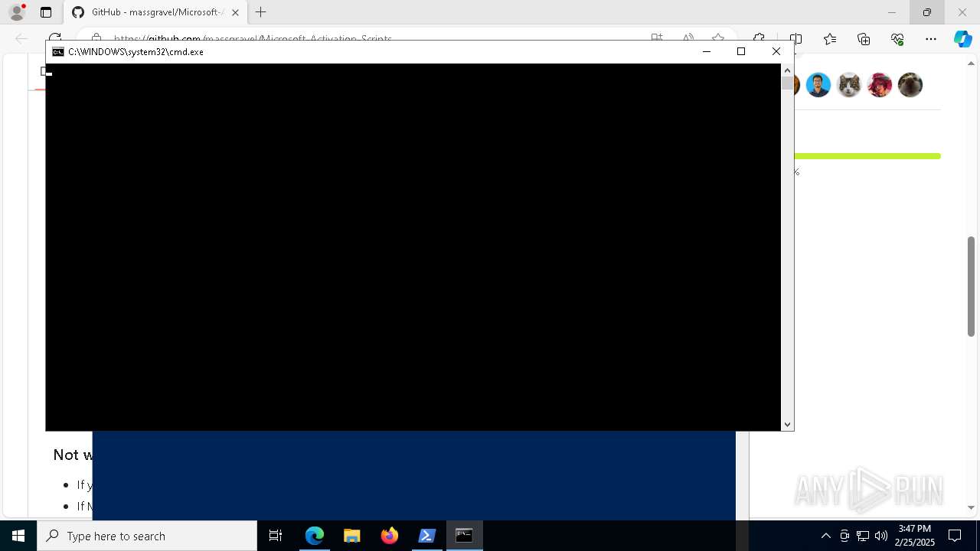This screenshot has width=980, height=551.
Task: Open a new Edge tab
Action: pyautogui.click(x=261, y=12)
